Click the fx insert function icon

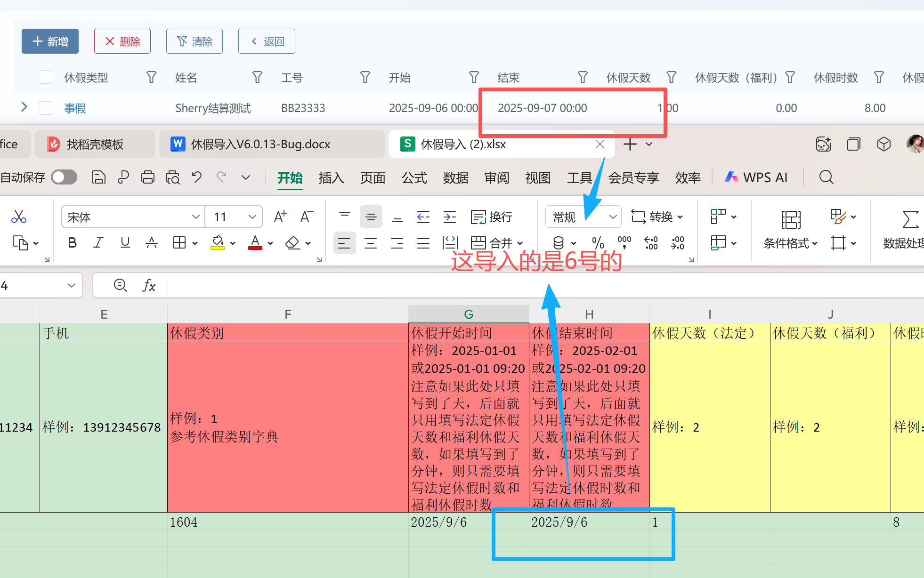tap(149, 286)
